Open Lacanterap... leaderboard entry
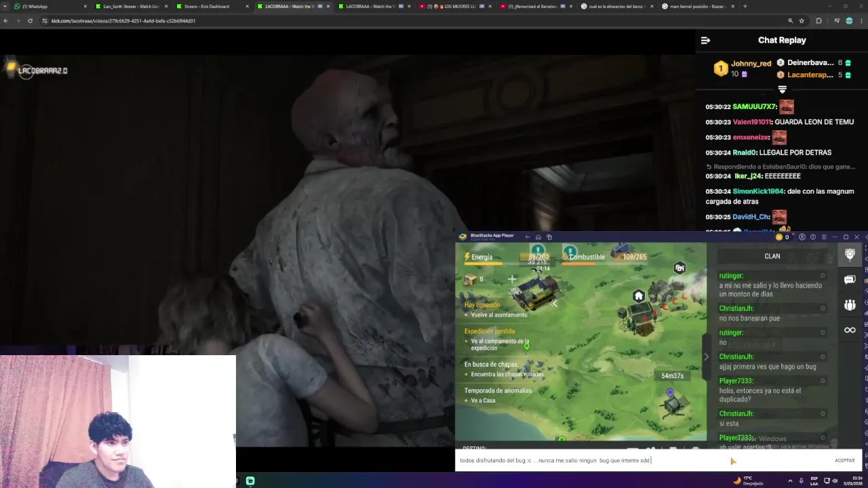Screen dimensions: 868x488 click(x=814, y=75)
